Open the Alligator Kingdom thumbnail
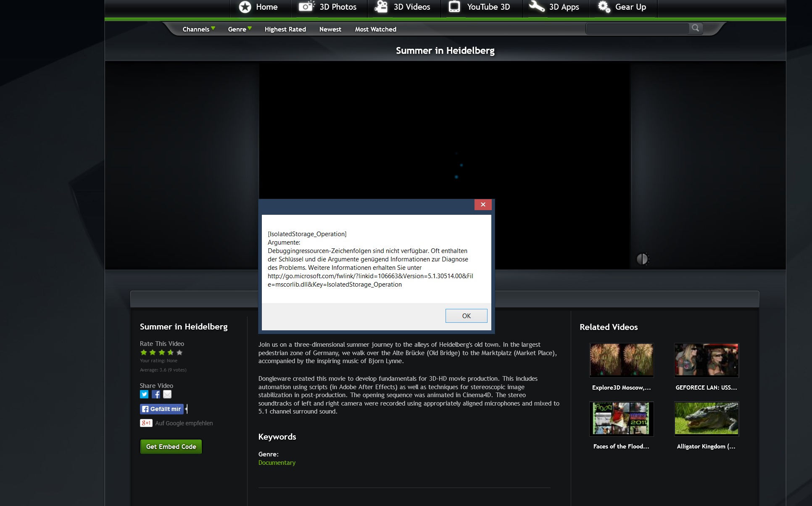This screenshot has height=506, width=812. 706,419
